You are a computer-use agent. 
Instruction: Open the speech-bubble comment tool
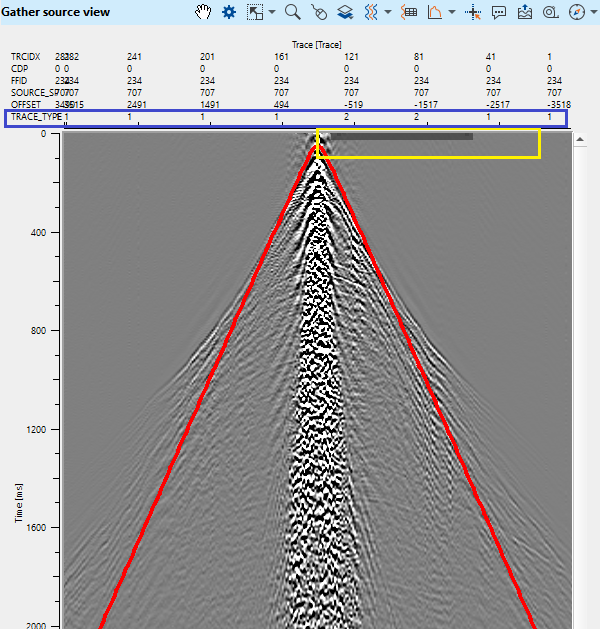[x=499, y=12]
